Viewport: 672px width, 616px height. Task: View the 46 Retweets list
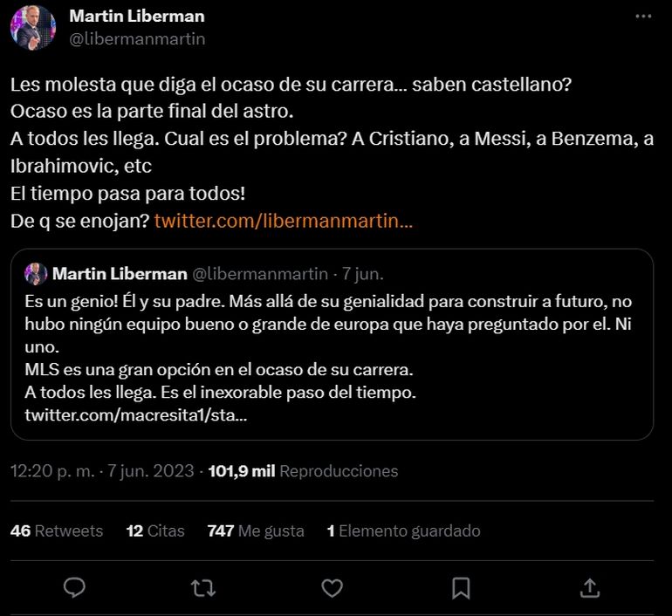point(57,530)
